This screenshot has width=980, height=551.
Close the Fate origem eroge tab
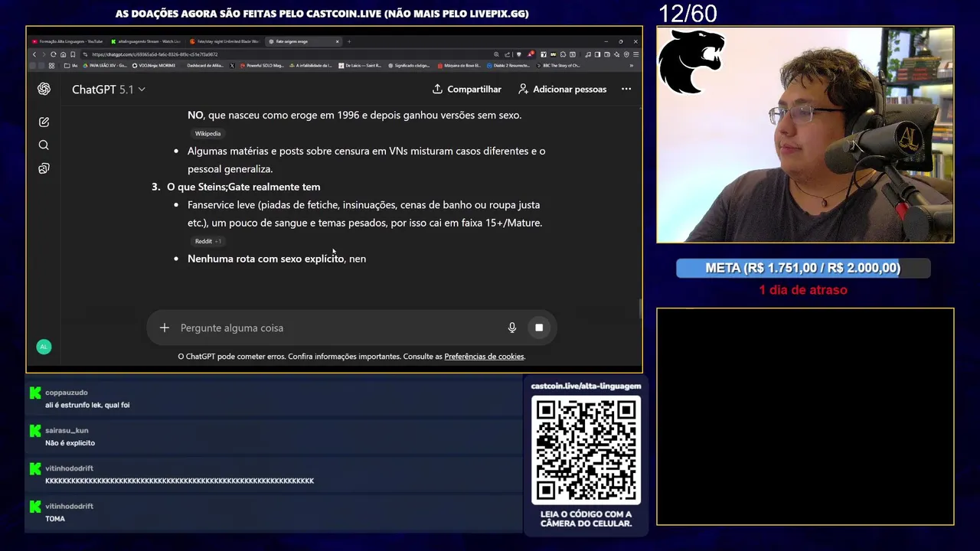pos(337,41)
